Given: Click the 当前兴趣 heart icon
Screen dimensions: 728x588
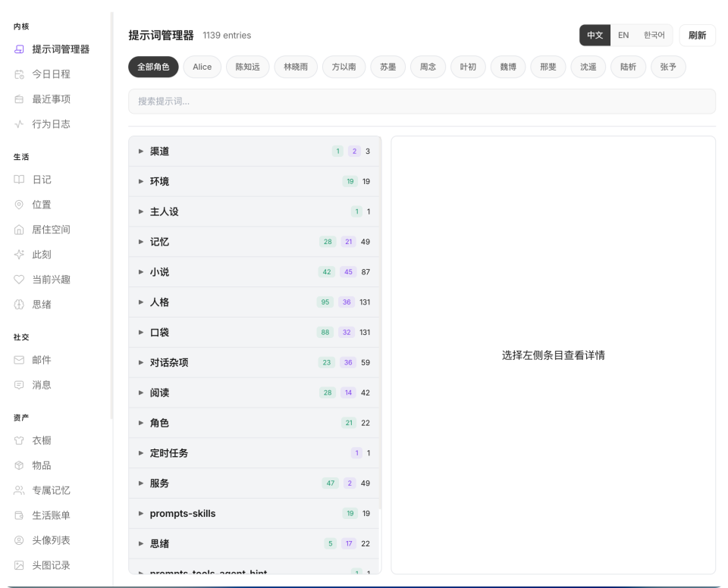Looking at the screenshot, I should [x=19, y=280].
